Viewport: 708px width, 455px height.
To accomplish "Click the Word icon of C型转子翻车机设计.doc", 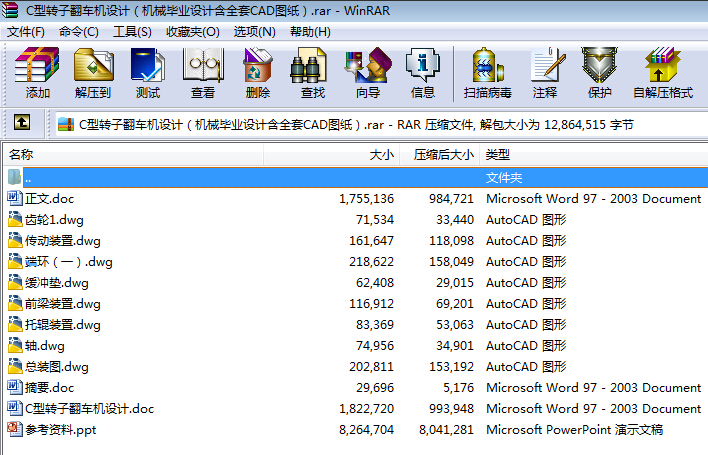I will [14, 409].
